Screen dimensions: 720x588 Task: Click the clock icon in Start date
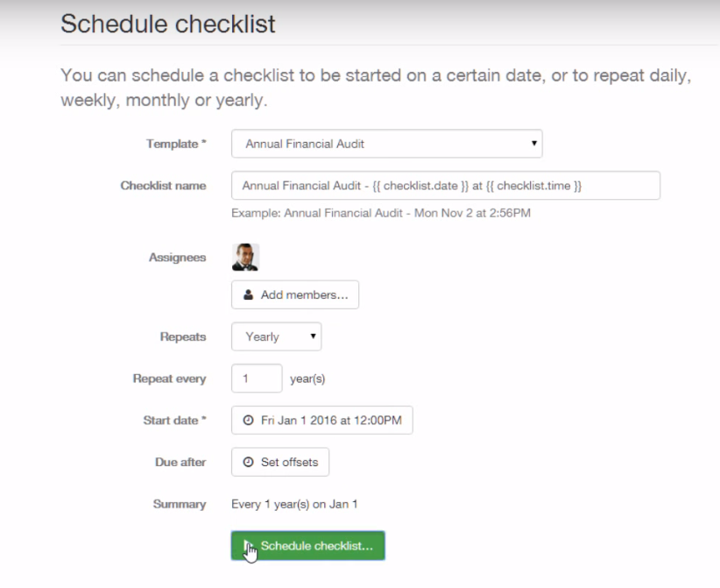tap(248, 421)
